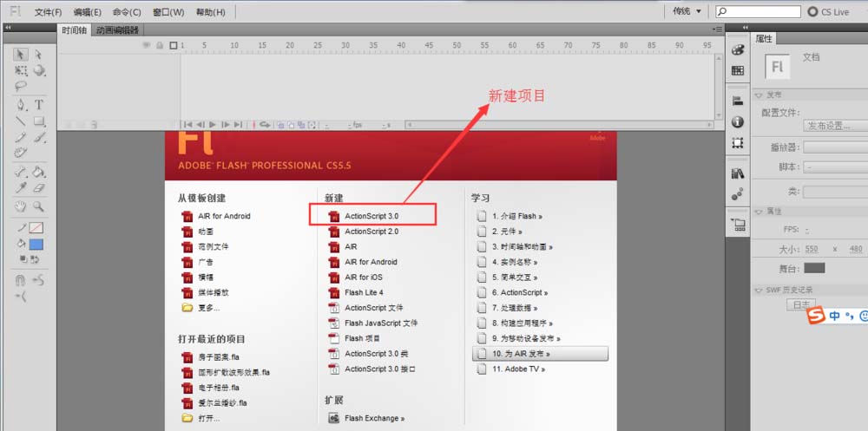The width and height of the screenshot is (868, 431).
Task: Open the Transform panel icon
Action: [737, 143]
